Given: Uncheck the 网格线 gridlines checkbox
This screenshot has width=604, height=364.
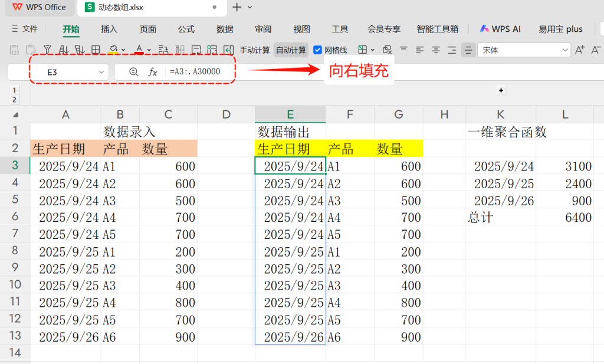Looking at the screenshot, I should [x=317, y=50].
